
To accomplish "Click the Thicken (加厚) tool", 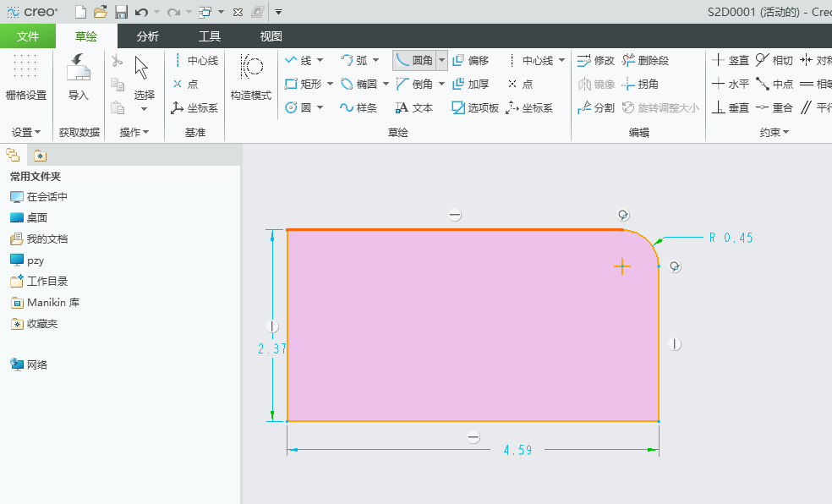I will [471, 84].
